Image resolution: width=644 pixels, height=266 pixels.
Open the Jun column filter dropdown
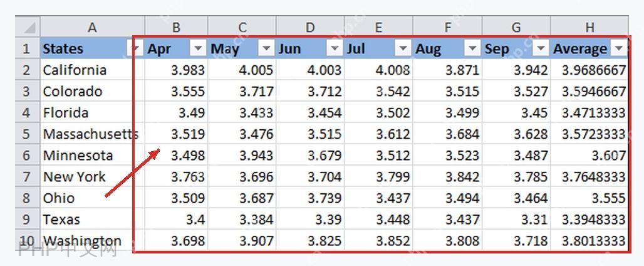pos(335,48)
